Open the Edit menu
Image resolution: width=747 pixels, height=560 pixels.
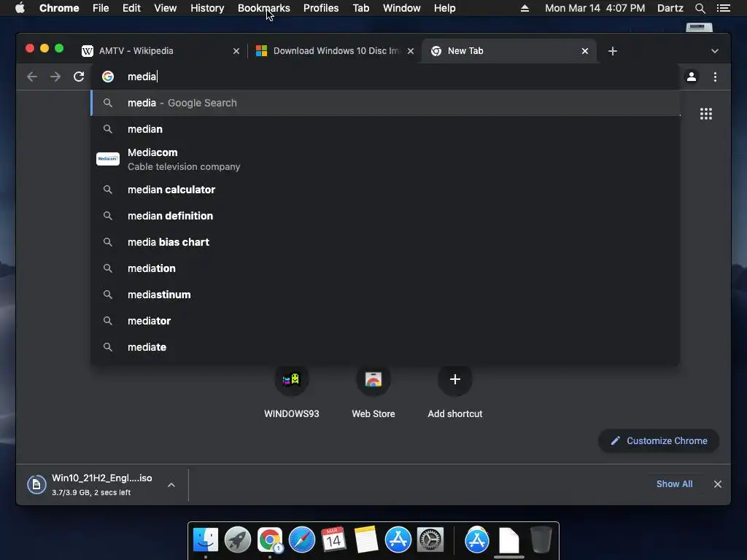(x=131, y=8)
